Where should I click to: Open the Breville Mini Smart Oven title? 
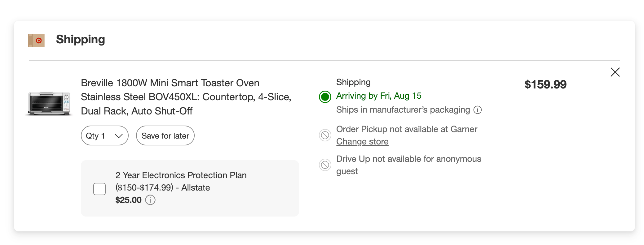coord(186,97)
